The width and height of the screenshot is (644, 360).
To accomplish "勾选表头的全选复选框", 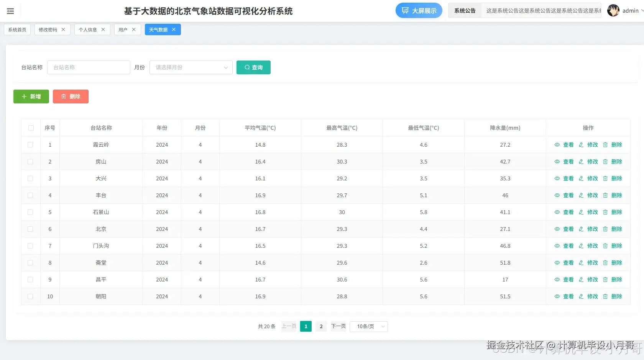I will [x=31, y=128].
